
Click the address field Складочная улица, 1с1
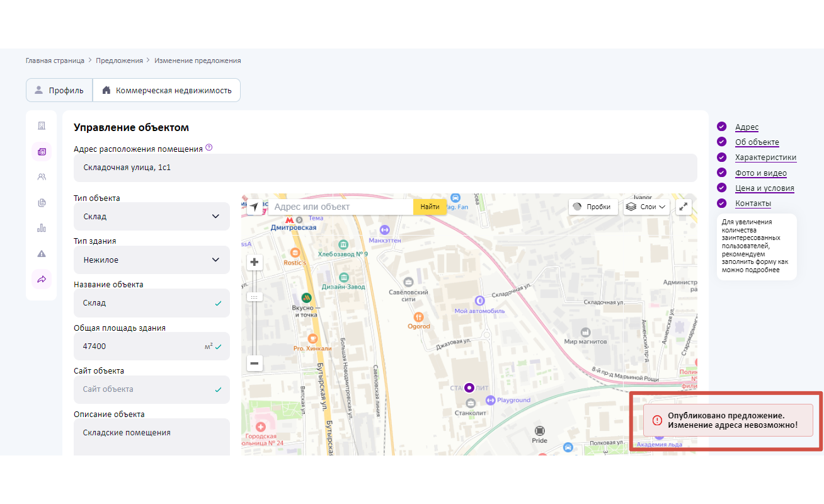(x=386, y=168)
